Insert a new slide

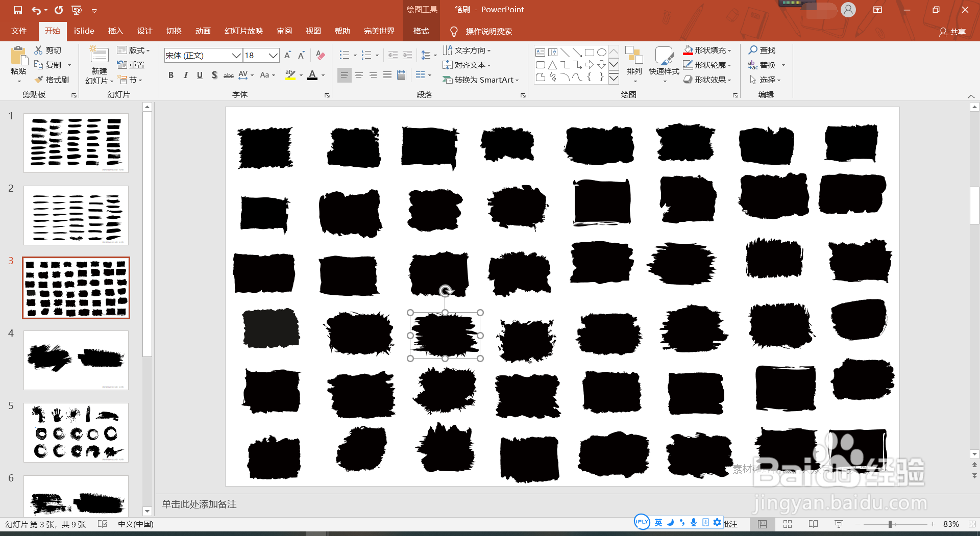click(99, 60)
